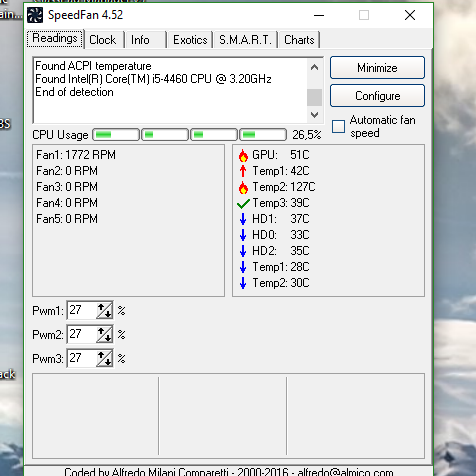Click the "Fan2: 0 RPM" reading
Screen dimensions: 476x476
pos(67,171)
